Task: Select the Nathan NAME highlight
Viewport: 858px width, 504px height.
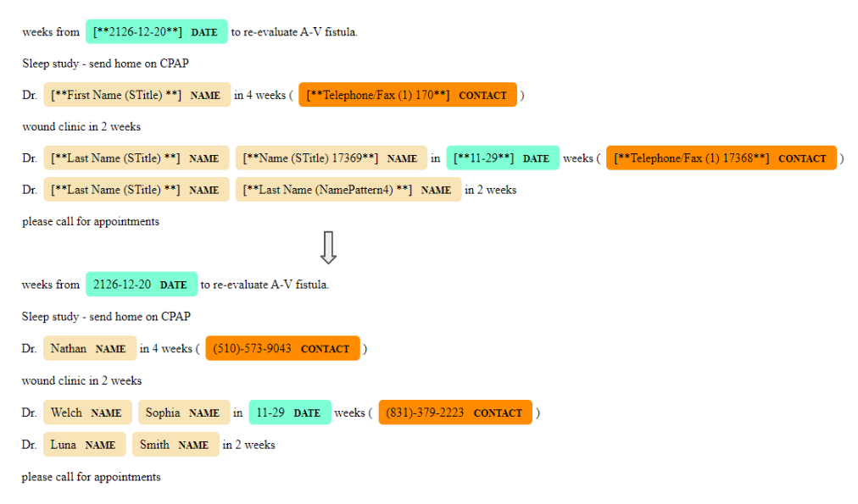Action: pos(89,347)
